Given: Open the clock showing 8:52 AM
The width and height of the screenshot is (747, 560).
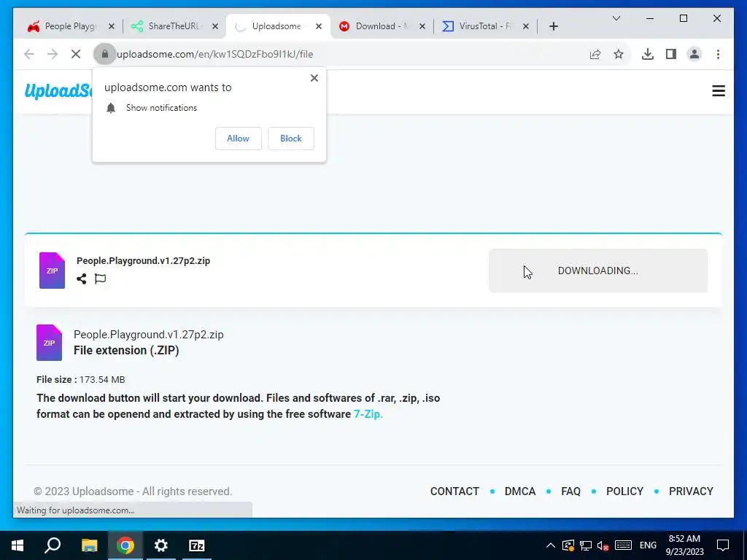Looking at the screenshot, I should 684,545.
